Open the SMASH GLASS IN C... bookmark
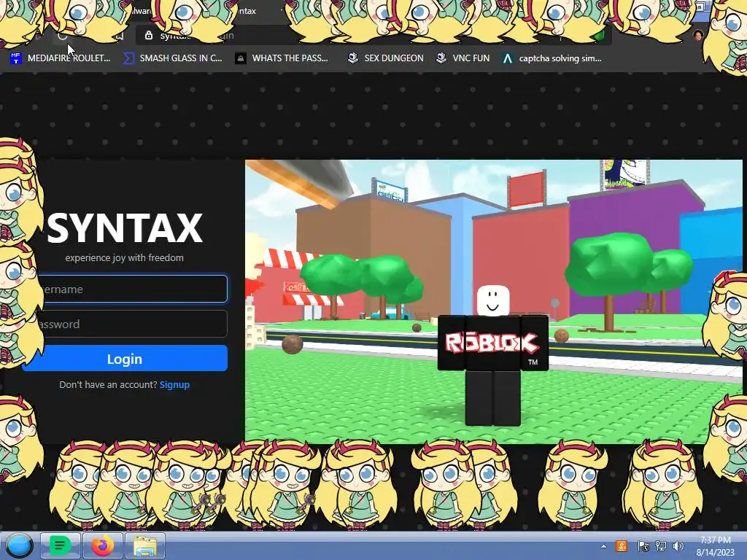 [x=172, y=58]
